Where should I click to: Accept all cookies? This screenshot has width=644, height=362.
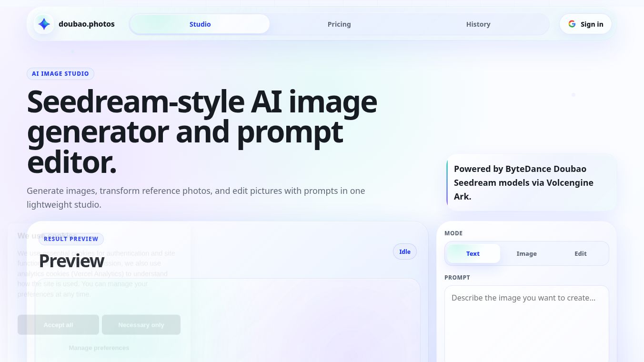click(58, 325)
